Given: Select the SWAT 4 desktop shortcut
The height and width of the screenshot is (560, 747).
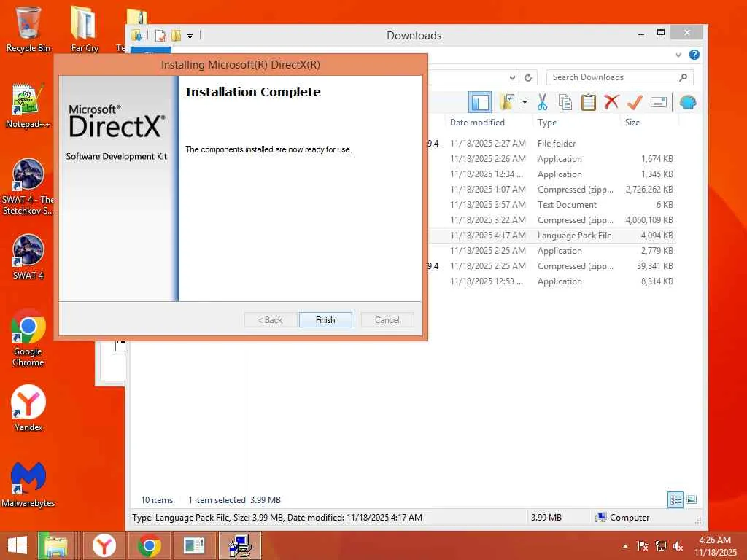Looking at the screenshot, I should coord(28,257).
